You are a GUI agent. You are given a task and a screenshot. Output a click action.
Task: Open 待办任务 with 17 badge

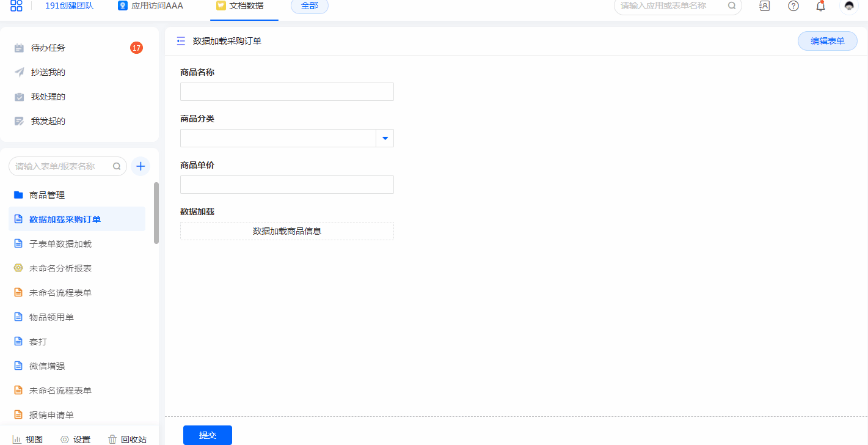[x=48, y=48]
